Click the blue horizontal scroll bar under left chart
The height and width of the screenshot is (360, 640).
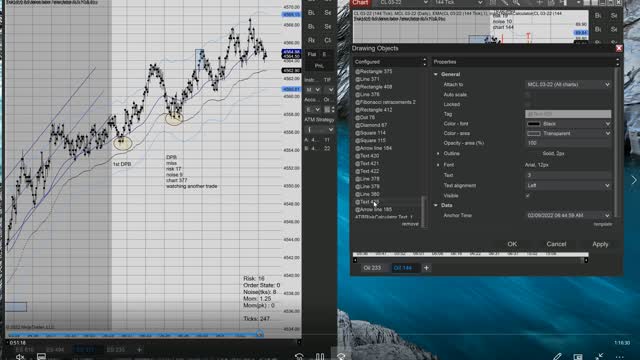click(x=135, y=335)
